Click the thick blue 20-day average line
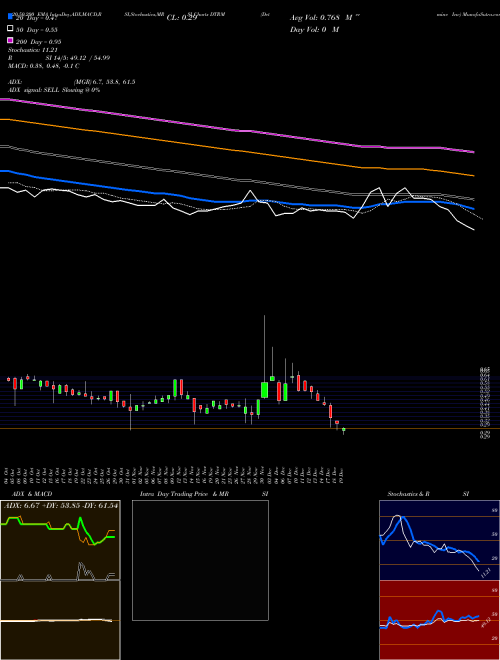Viewport: 500px width, 660px height. coord(237,201)
